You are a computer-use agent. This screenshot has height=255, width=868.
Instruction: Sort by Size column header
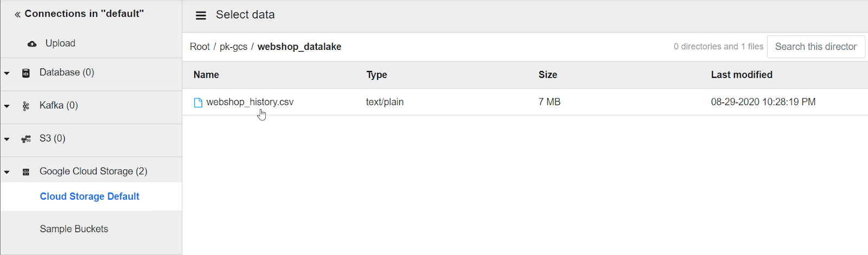tap(548, 75)
